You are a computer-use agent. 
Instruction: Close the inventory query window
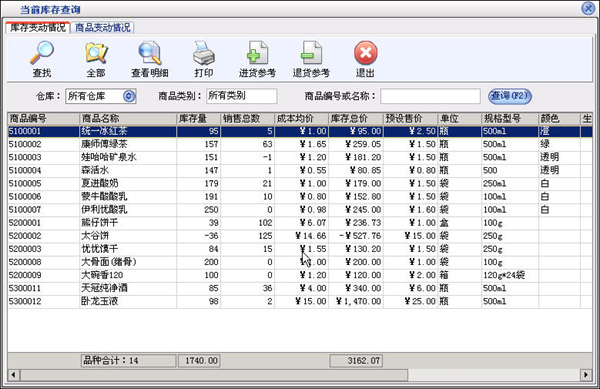[589, 8]
